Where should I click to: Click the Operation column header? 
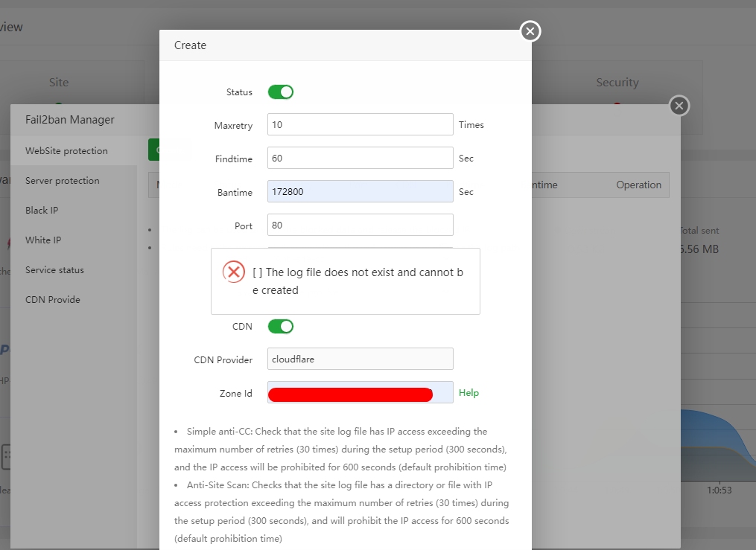tap(638, 185)
